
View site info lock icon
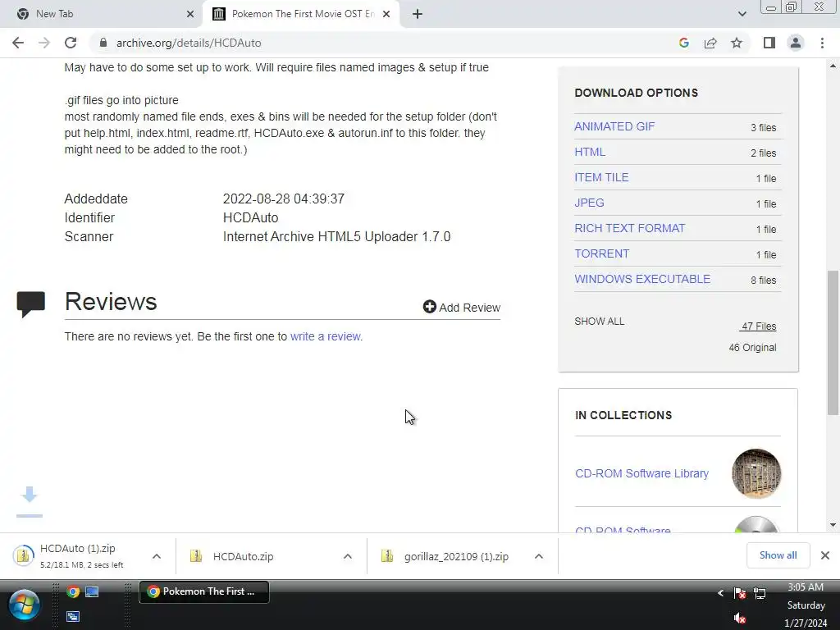click(x=103, y=43)
